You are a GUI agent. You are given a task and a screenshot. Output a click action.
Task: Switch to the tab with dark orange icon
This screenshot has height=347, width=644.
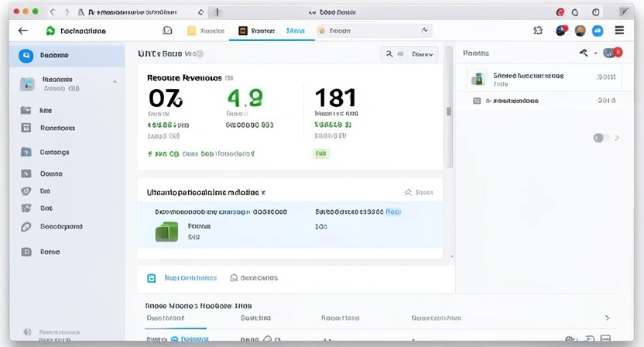[256, 31]
